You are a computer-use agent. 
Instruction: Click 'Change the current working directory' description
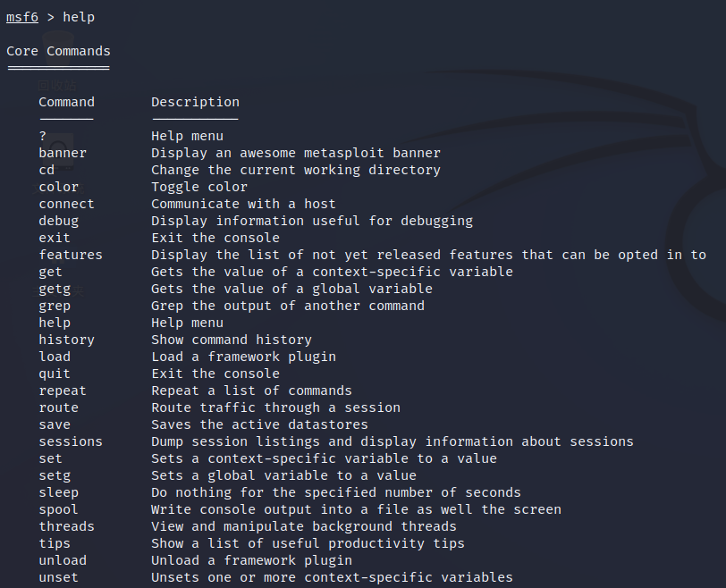click(296, 170)
